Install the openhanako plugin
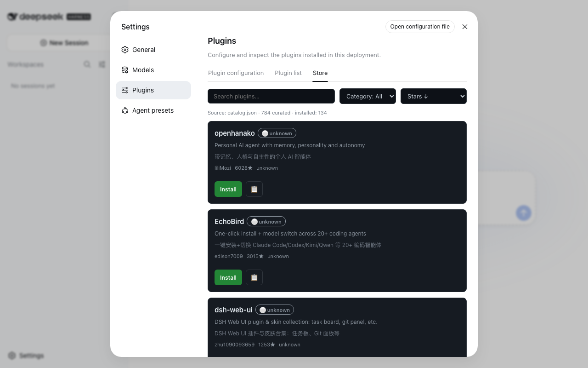Screen dimensions: 588x368 [x=228, y=189]
